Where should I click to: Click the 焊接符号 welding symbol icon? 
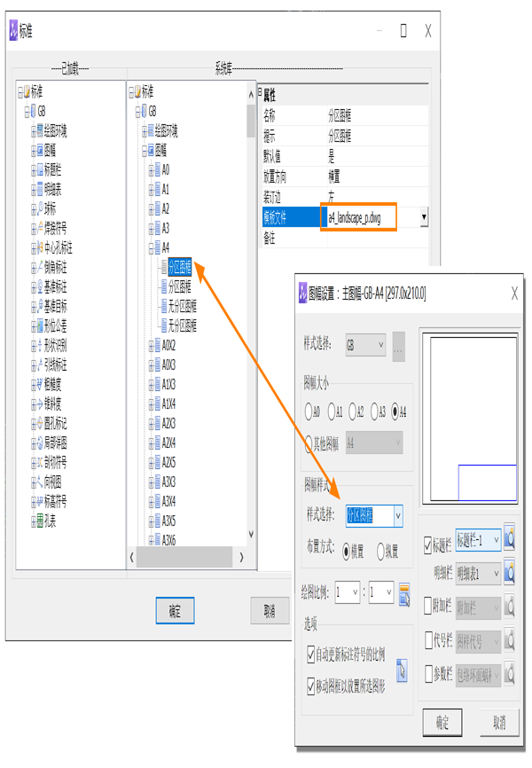coord(40,228)
